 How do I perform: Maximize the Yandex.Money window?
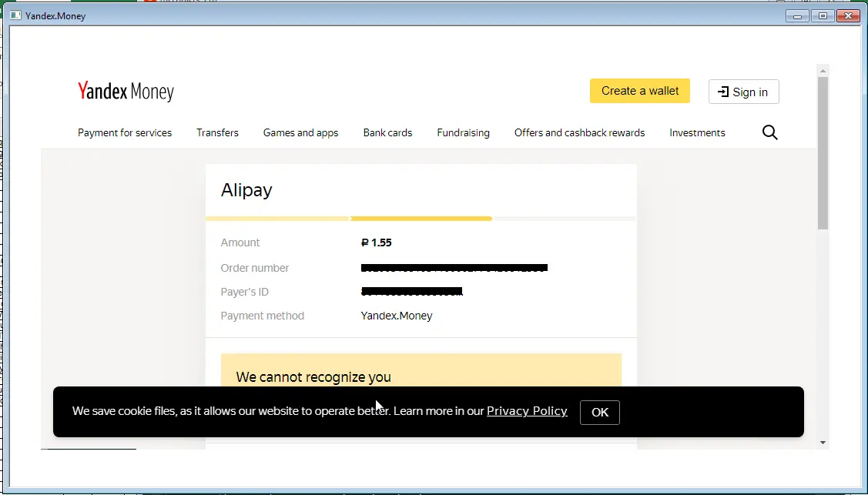click(x=823, y=16)
